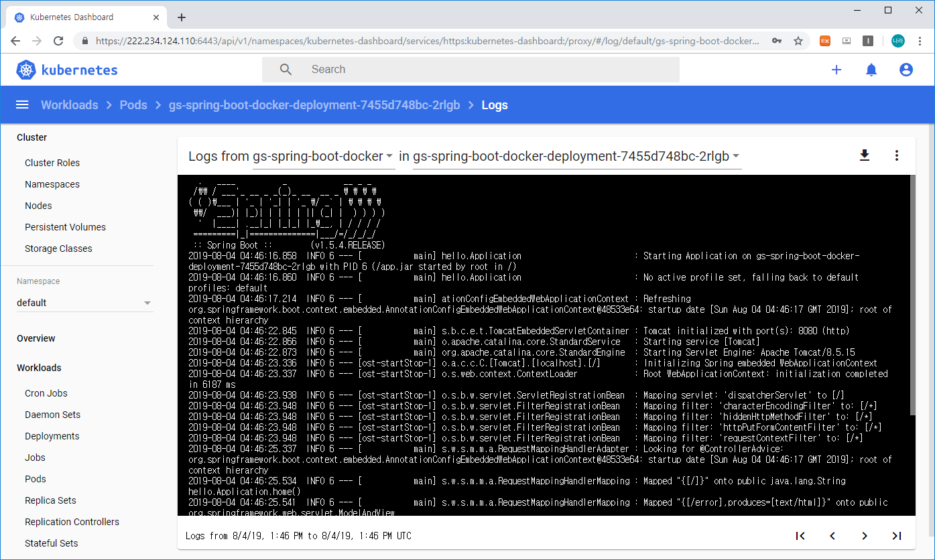
Task: Open Daemon Sets in sidebar
Action: click(x=52, y=415)
